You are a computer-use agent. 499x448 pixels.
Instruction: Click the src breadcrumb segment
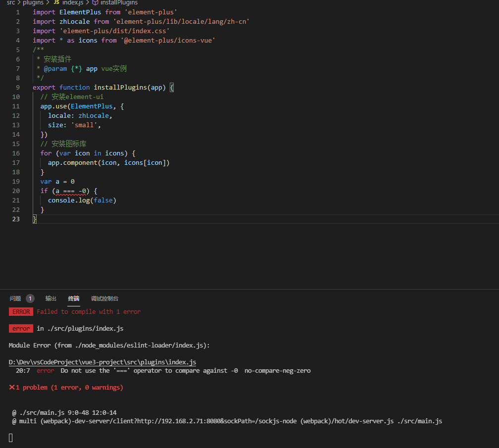click(11, 2)
